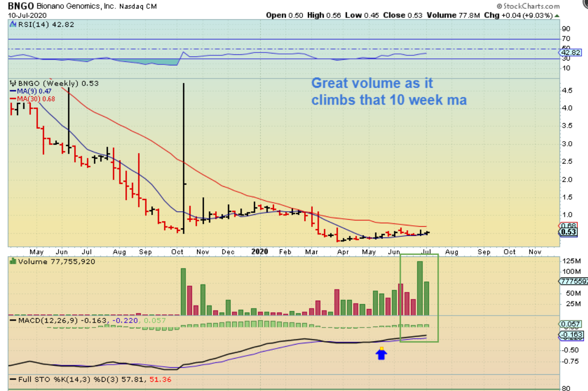This screenshot has height=391, width=588.
Task: Click the blue up arrow annotation
Action: [381, 354]
